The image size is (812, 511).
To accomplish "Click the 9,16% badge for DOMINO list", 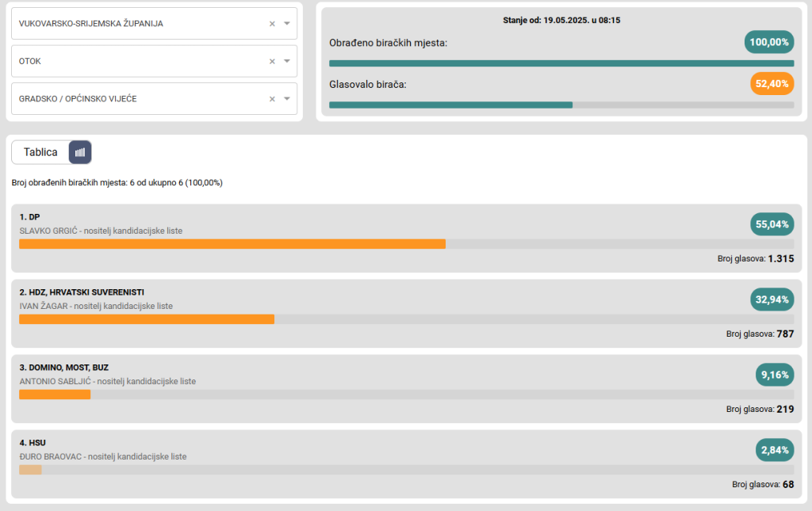I will (775, 375).
